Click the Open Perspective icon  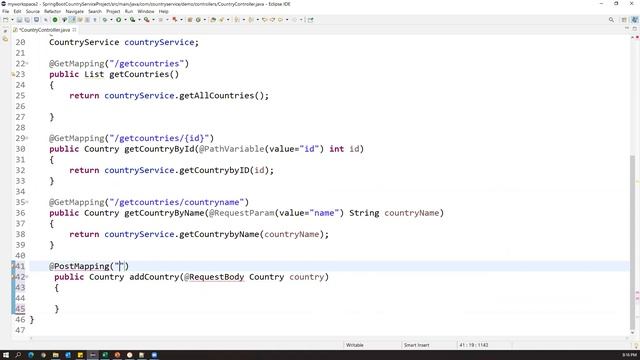coord(624,20)
